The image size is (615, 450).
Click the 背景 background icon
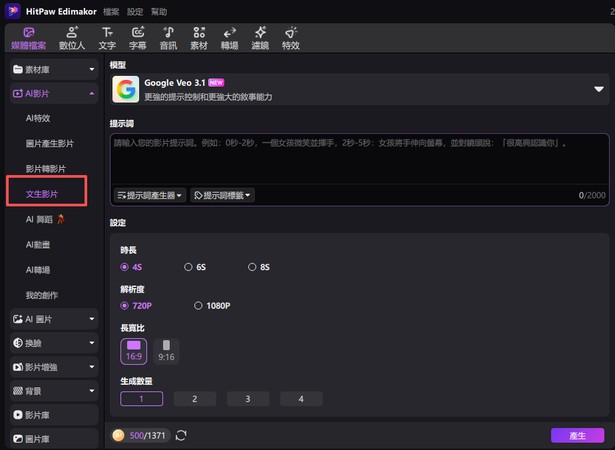(x=18, y=391)
